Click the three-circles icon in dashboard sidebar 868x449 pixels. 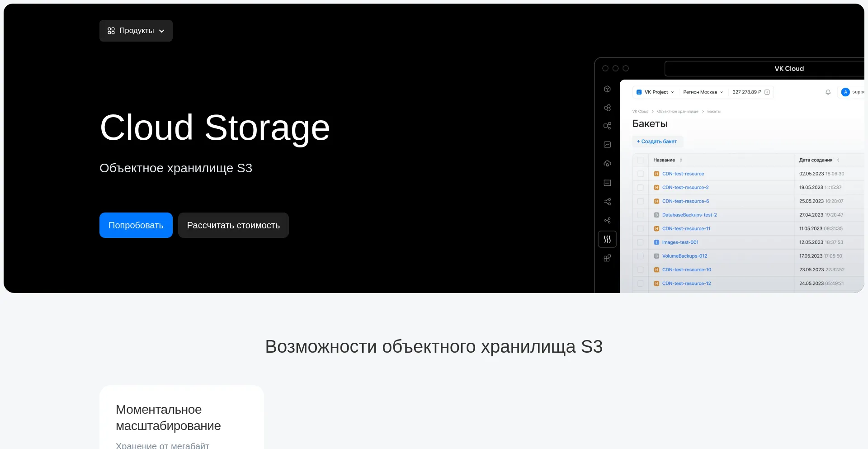607,108
